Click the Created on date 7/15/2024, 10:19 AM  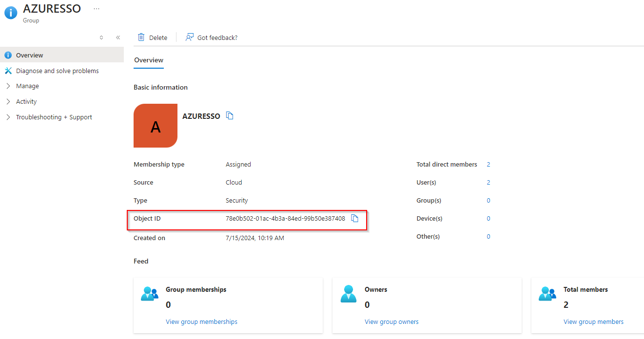[255, 238]
